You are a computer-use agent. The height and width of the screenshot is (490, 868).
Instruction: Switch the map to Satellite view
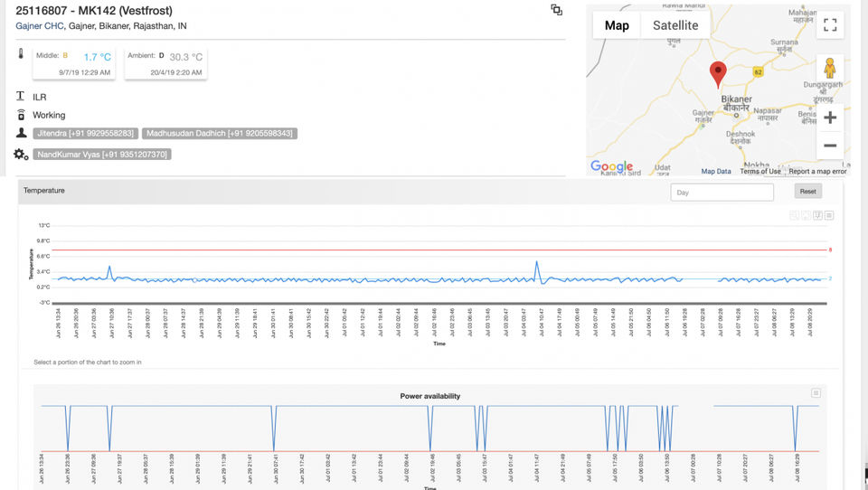pos(675,25)
